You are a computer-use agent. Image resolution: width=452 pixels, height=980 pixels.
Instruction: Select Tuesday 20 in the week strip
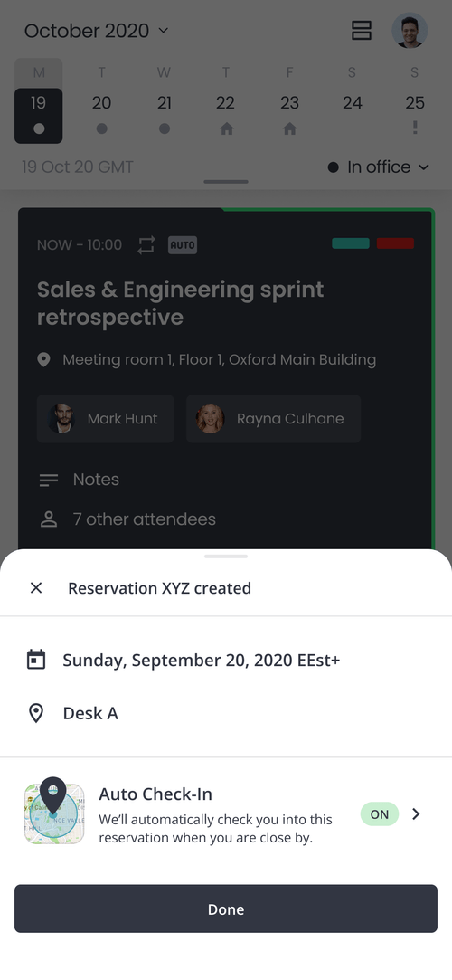point(102,112)
